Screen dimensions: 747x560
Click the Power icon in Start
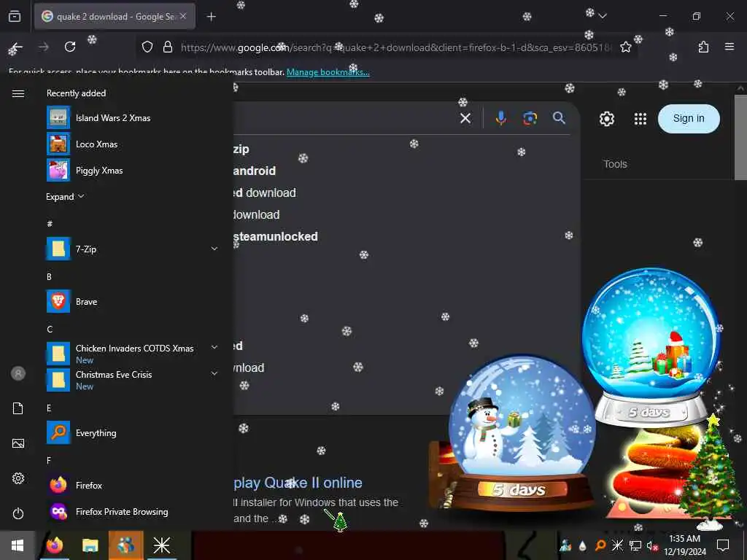(18, 513)
